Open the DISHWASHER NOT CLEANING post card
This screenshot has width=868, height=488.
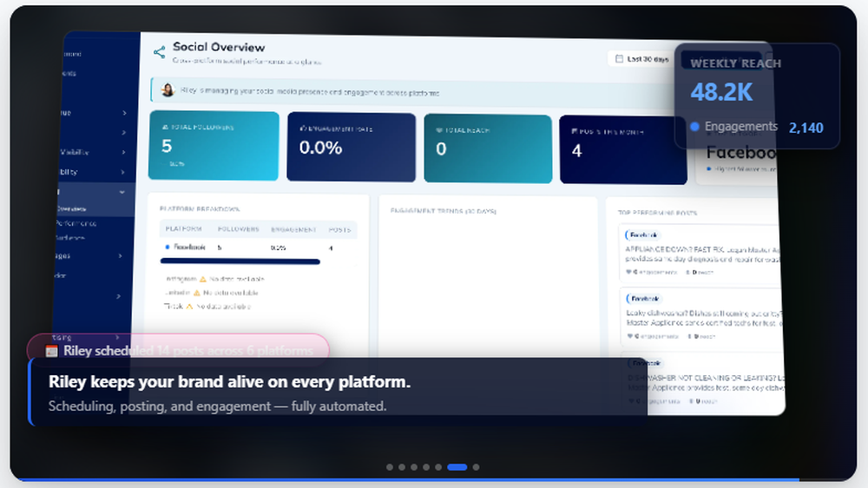point(704,382)
